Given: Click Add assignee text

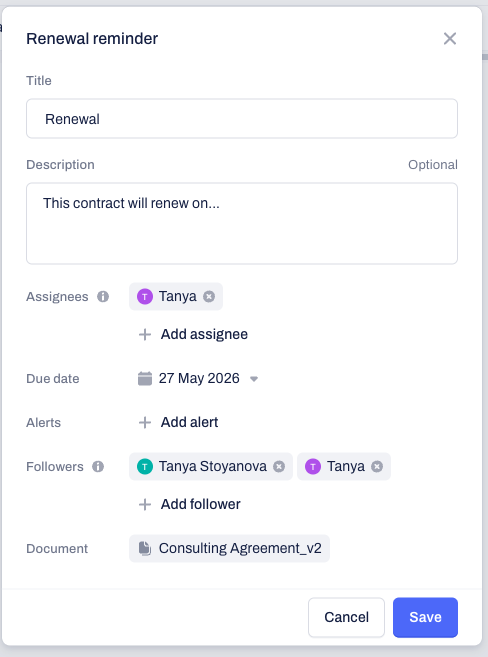Looking at the screenshot, I should (204, 334).
